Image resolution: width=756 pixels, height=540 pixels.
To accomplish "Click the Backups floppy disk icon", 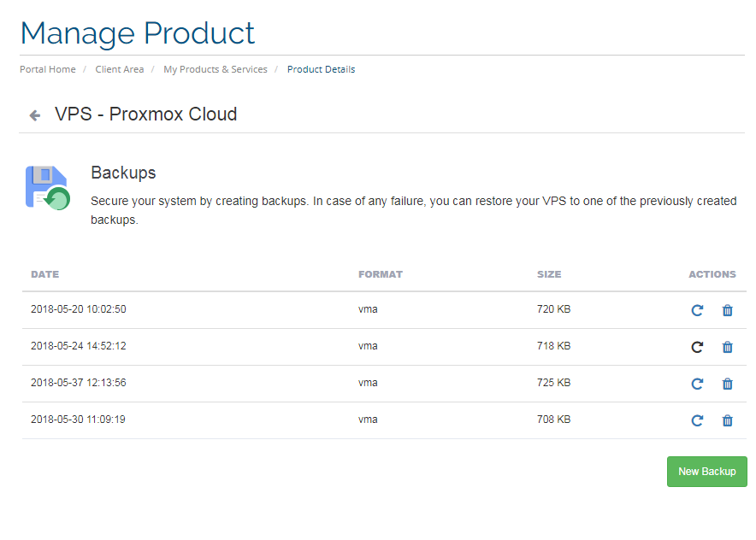I will tap(48, 188).
